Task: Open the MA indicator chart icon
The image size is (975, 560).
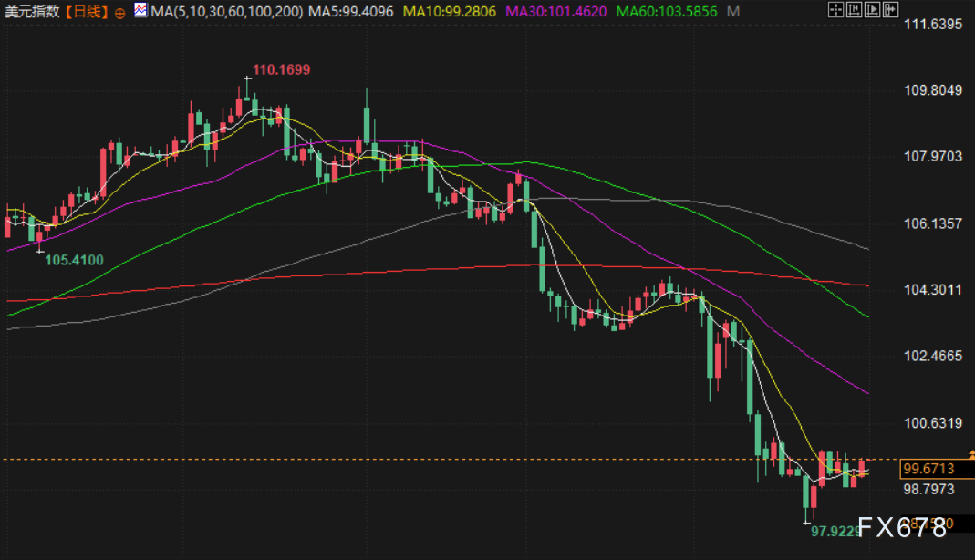Action: coord(140,10)
